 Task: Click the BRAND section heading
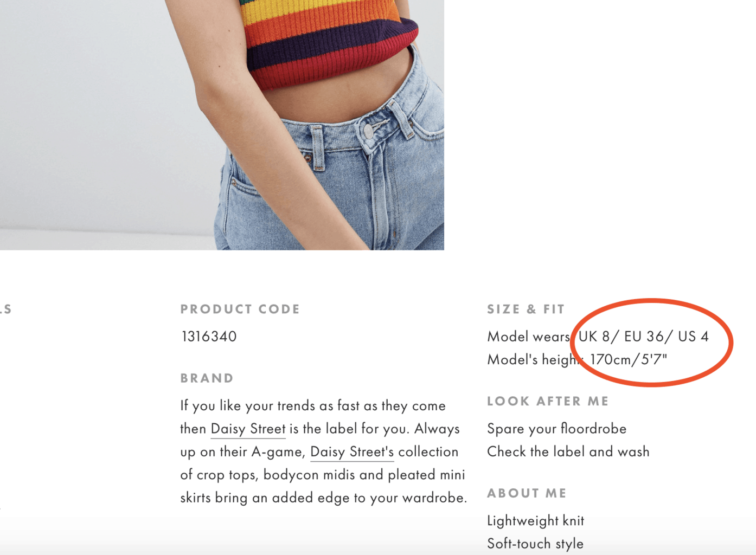(207, 378)
